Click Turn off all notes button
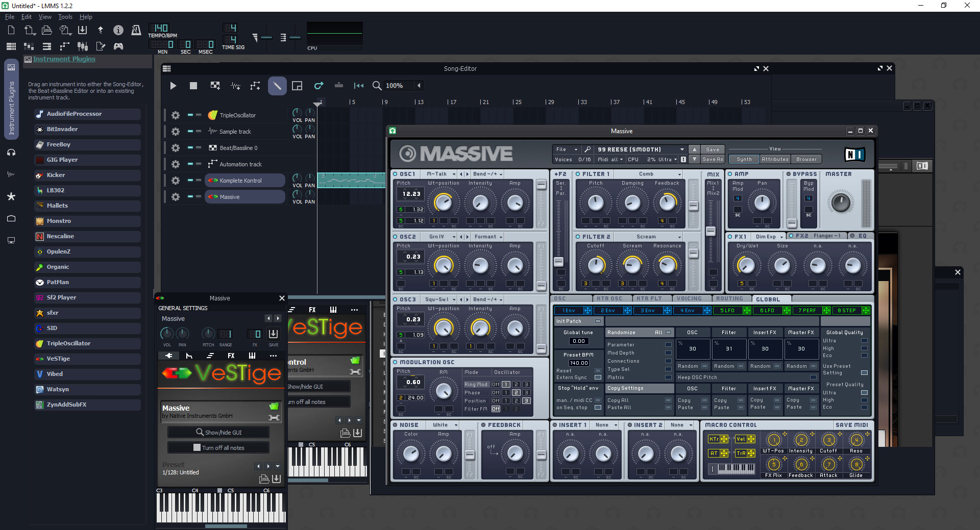This screenshot has width=980, height=530. [x=218, y=447]
